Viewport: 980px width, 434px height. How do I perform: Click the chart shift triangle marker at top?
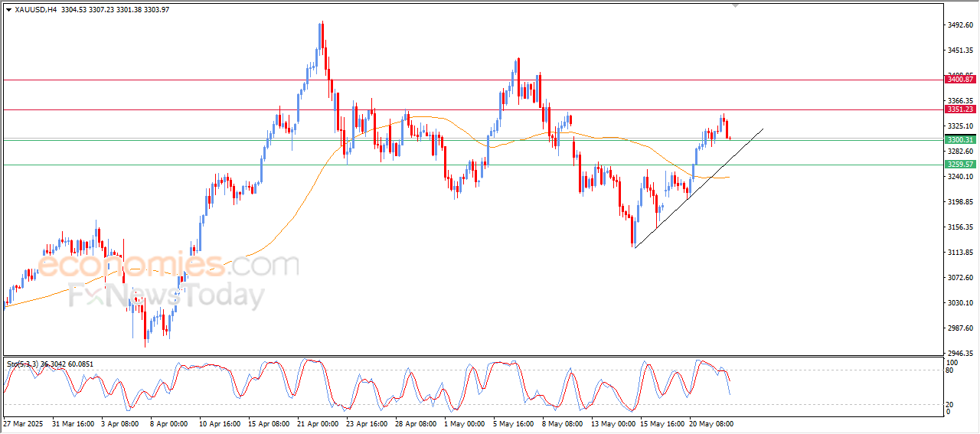736,5
